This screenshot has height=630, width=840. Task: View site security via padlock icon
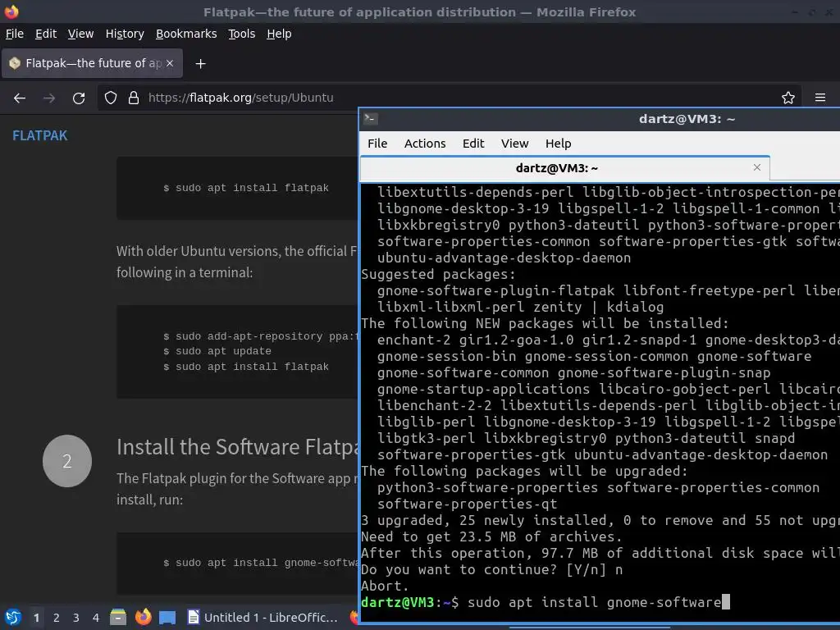coord(134,98)
